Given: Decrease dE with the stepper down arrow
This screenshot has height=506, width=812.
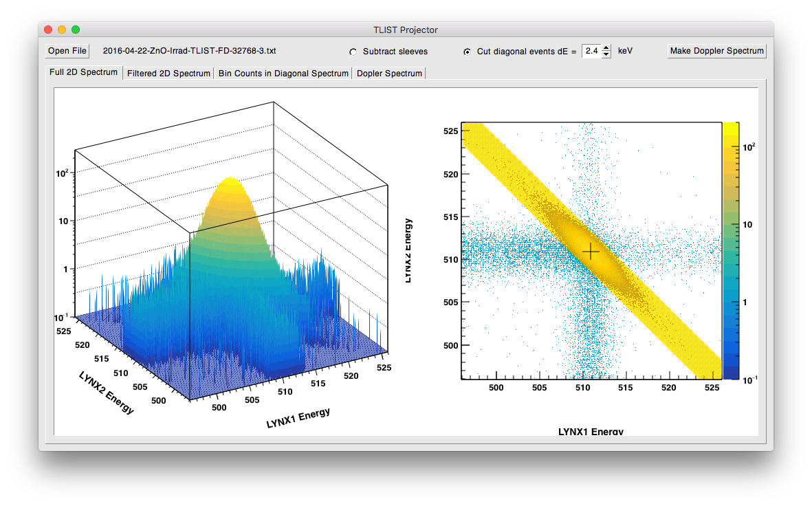Looking at the screenshot, I should pos(606,54).
